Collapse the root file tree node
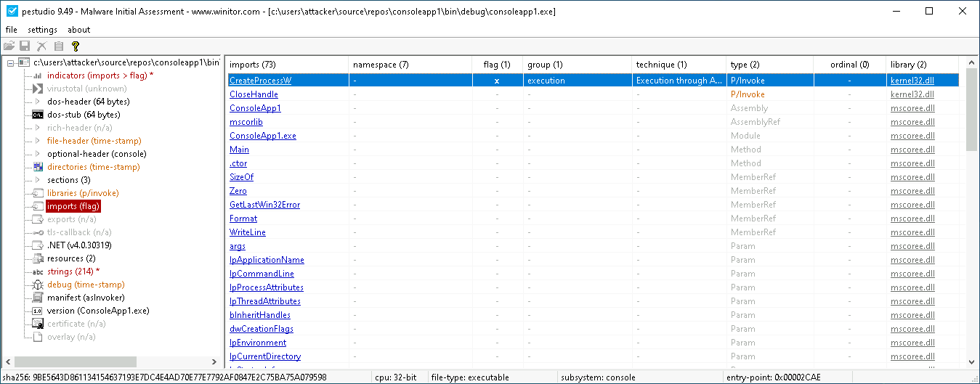Image resolution: width=980 pixels, height=384 pixels. point(11,63)
